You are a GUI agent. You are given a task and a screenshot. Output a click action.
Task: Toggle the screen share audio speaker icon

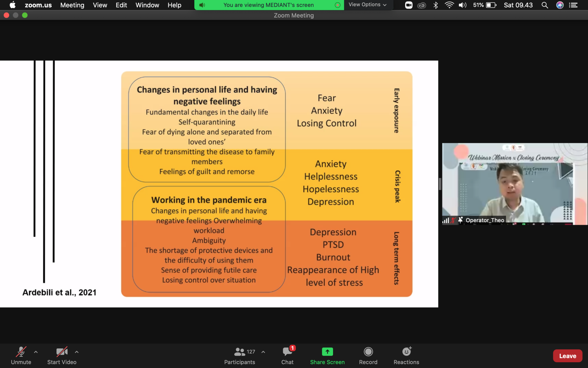[202, 5]
